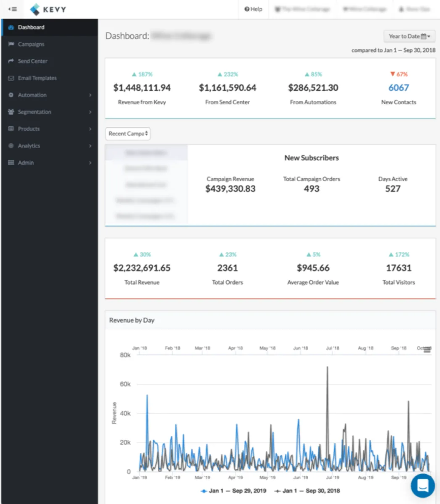
Task: Click the Help link in top bar
Action: [x=254, y=9]
